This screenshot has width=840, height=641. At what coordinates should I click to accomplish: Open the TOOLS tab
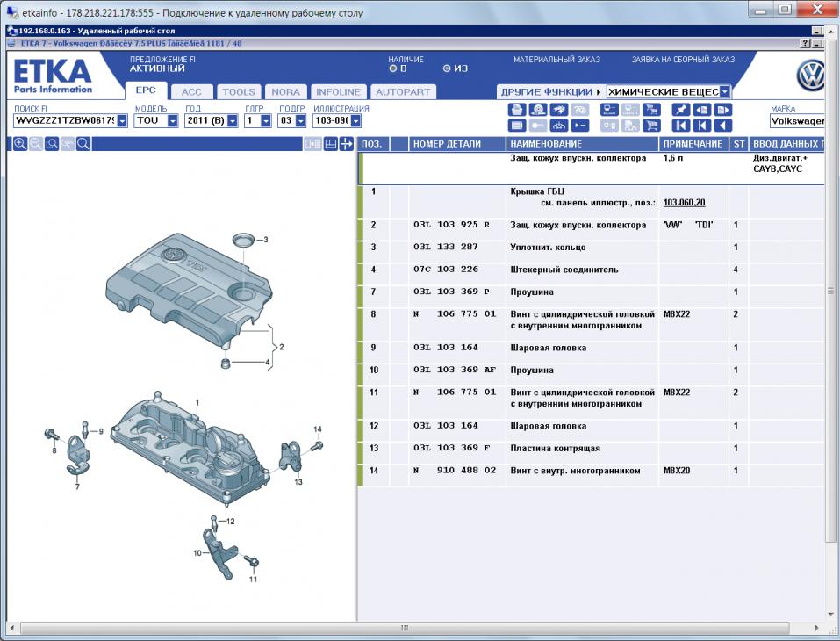pyautogui.click(x=239, y=91)
